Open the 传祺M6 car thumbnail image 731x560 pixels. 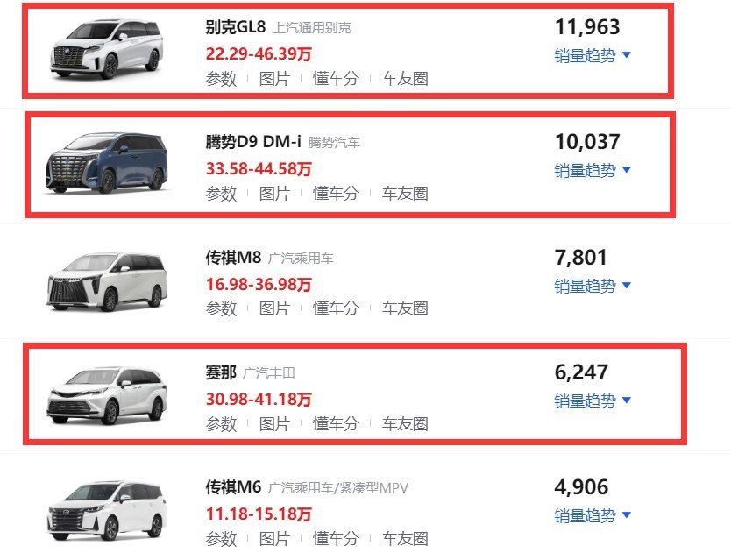point(107,512)
